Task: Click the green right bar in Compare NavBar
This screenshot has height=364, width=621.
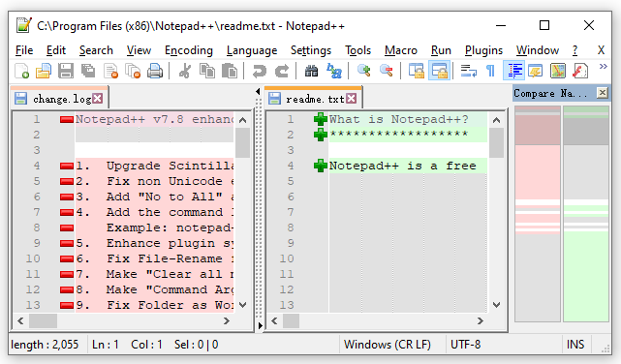Action: 586,214
